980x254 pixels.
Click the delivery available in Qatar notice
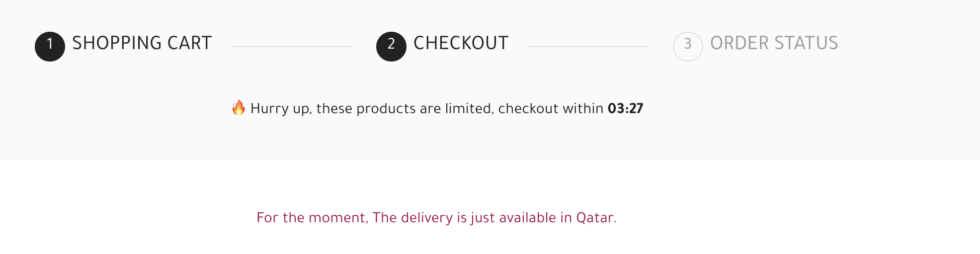click(436, 218)
